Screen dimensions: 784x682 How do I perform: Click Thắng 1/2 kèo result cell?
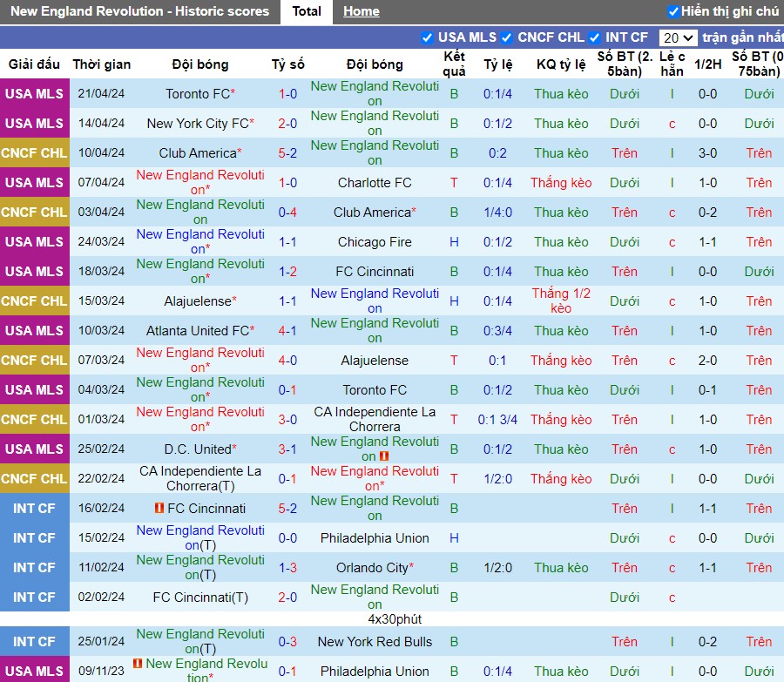[x=561, y=301]
